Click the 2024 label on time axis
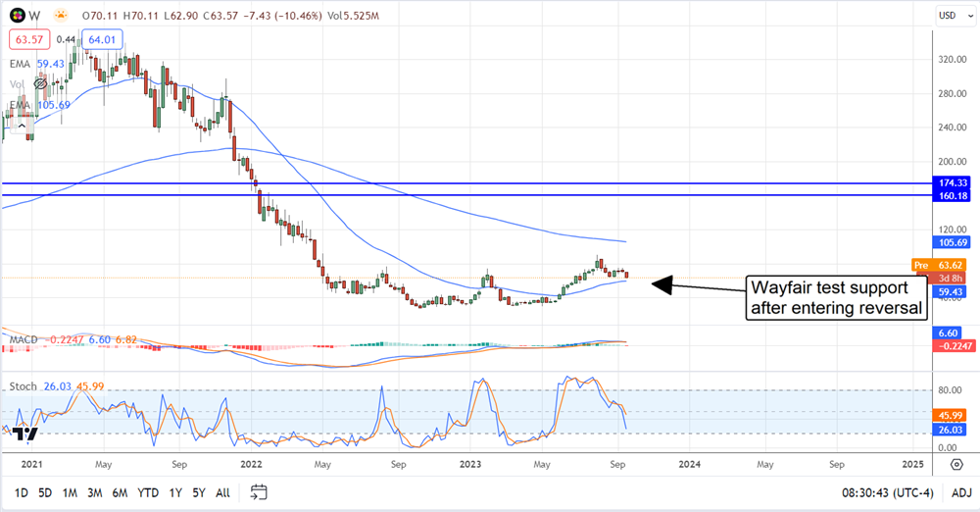Viewport: 980px width, 512px height. (689, 465)
